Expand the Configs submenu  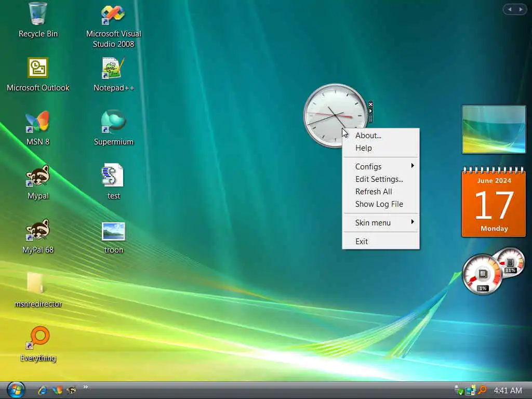tap(381, 167)
